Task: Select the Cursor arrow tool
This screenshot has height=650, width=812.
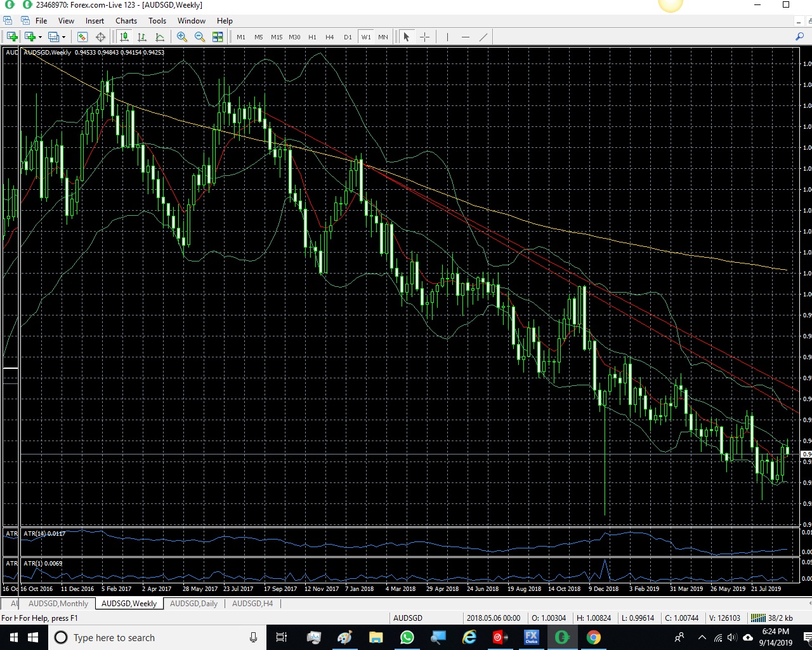Action: pyautogui.click(x=407, y=37)
